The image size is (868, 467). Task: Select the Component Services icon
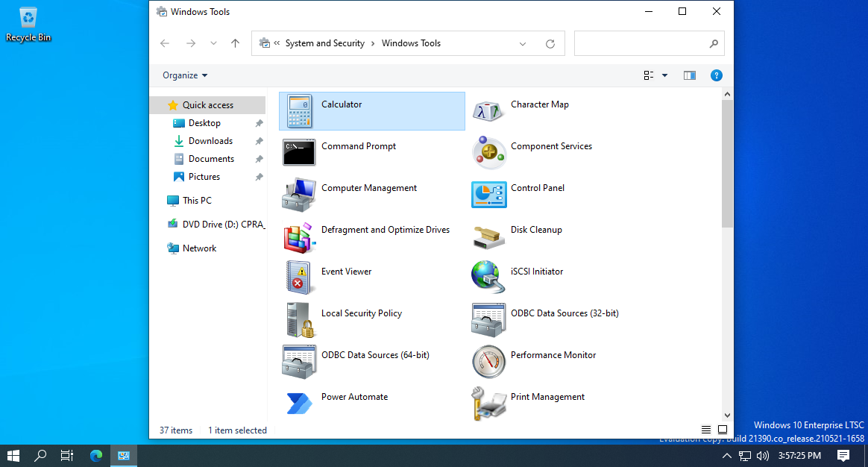[488, 152]
